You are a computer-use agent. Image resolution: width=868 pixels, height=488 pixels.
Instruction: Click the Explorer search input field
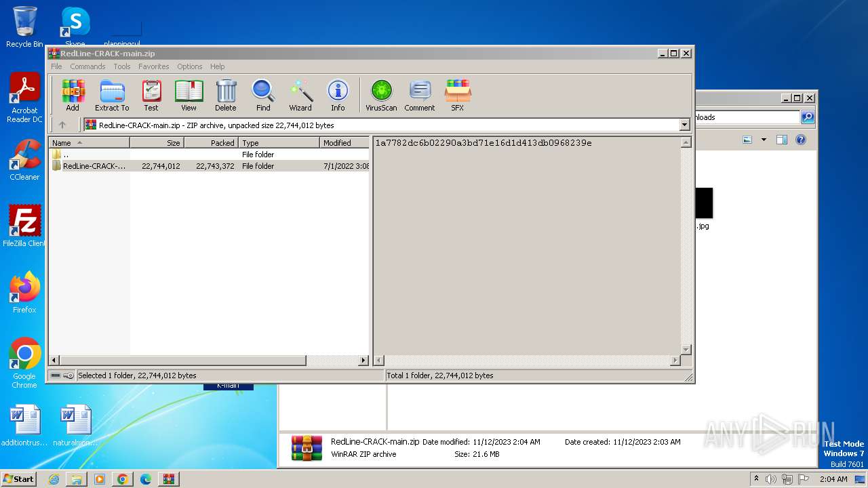[747, 117]
